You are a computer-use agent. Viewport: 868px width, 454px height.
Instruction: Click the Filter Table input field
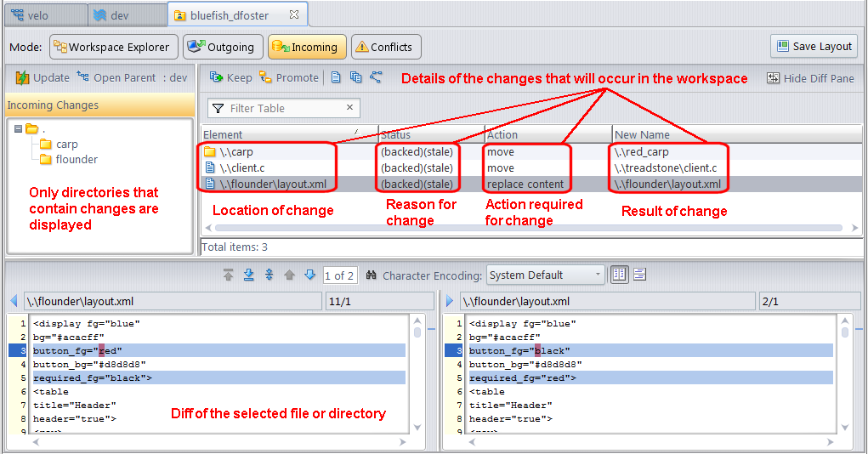click(x=285, y=108)
